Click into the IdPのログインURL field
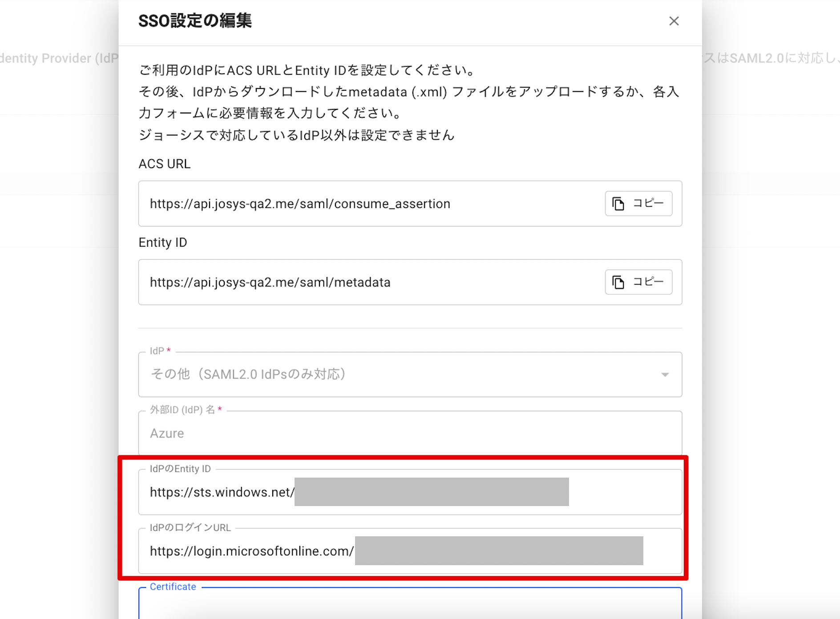 pos(410,551)
